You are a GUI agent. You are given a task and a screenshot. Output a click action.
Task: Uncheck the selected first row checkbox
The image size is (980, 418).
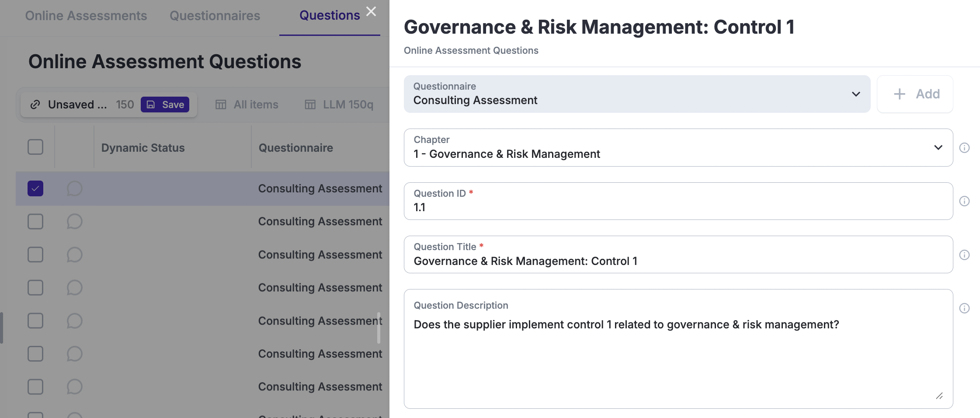[x=35, y=188]
